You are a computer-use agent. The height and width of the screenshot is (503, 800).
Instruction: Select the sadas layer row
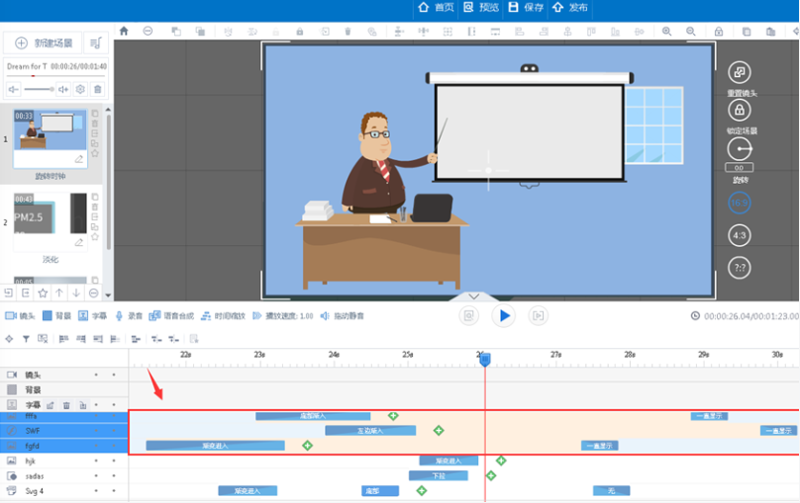64,476
